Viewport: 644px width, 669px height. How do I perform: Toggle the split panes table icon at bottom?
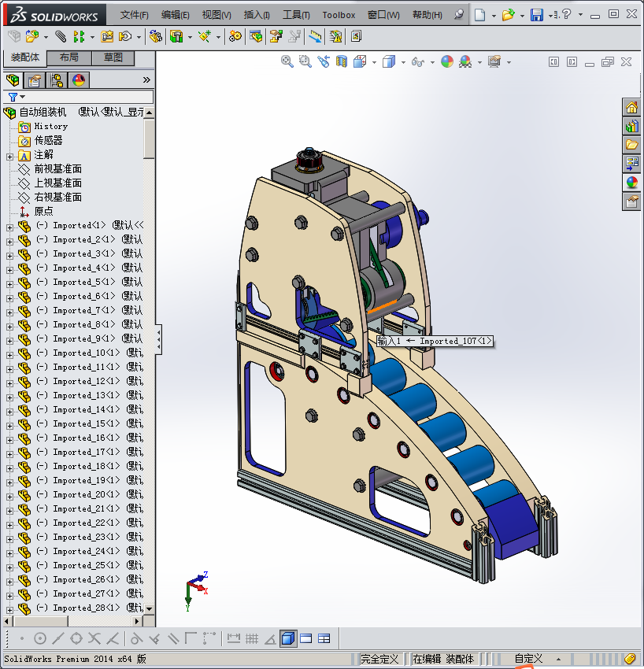tap(324, 639)
